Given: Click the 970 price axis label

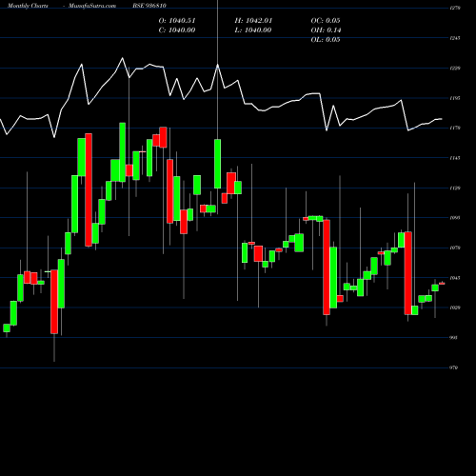Looking at the screenshot, I should [x=454, y=367].
